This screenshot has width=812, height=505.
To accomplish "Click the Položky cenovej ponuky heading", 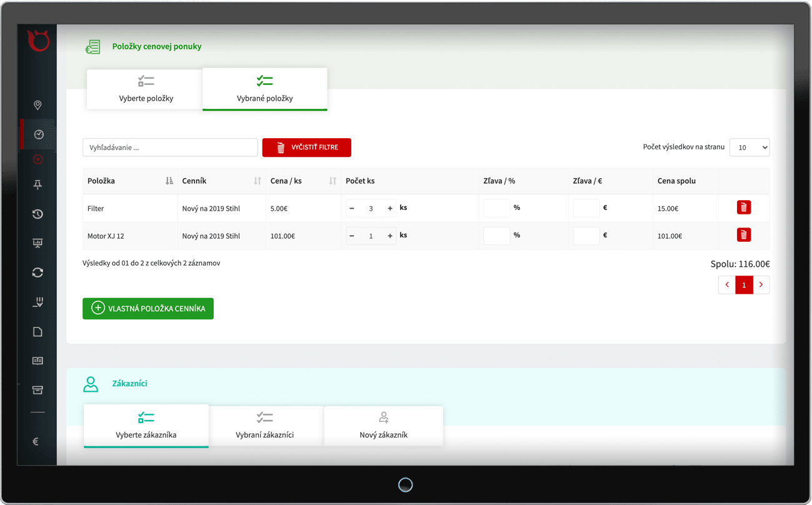I will click(x=157, y=46).
